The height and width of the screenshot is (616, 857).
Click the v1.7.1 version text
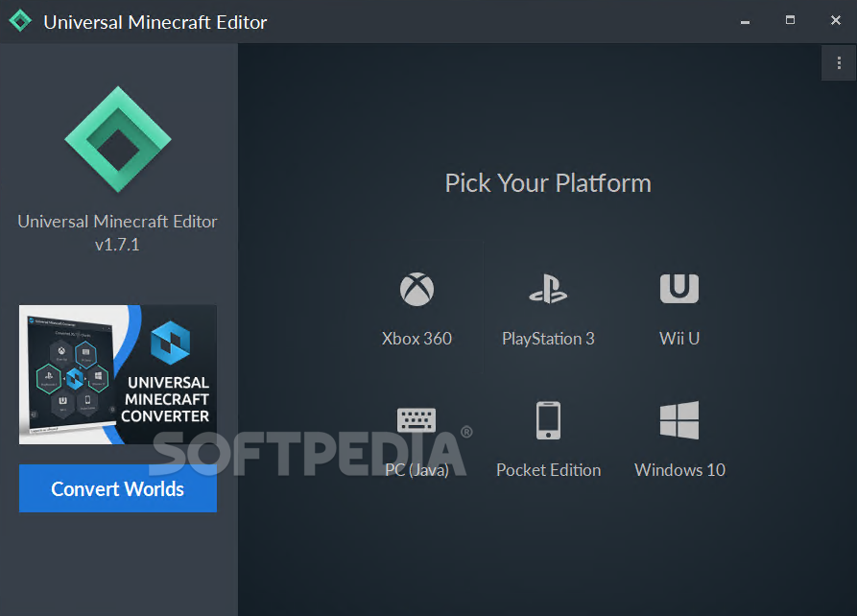coord(117,245)
